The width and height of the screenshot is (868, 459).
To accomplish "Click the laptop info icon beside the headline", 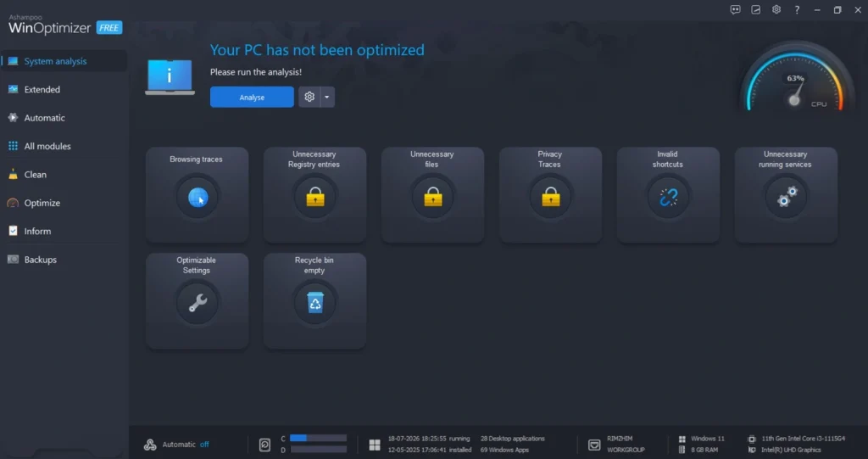I will point(170,76).
